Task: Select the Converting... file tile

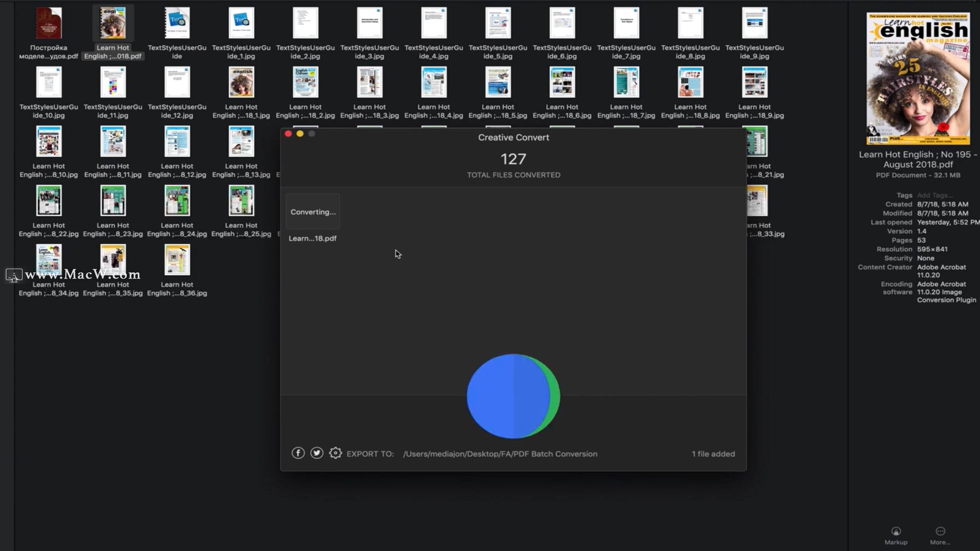Action: 313,212
